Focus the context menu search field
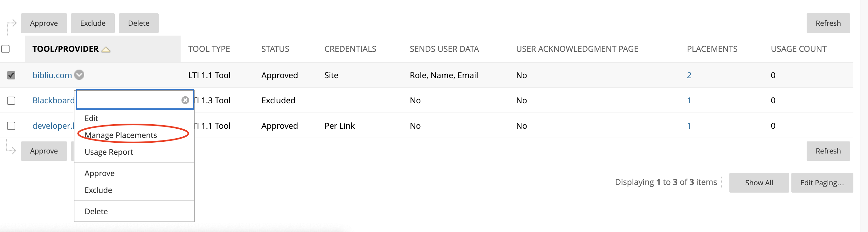 click(x=129, y=100)
